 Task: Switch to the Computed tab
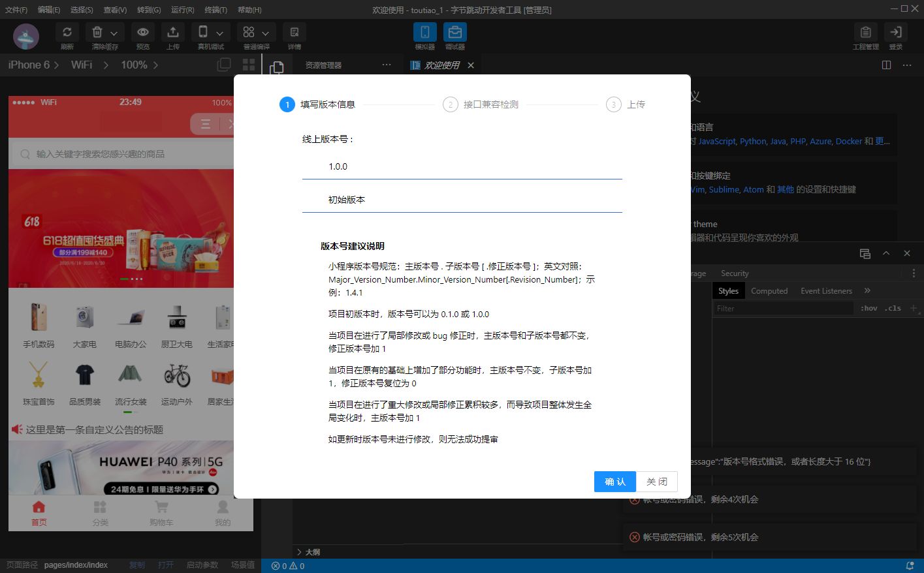pyautogui.click(x=769, y=291)
